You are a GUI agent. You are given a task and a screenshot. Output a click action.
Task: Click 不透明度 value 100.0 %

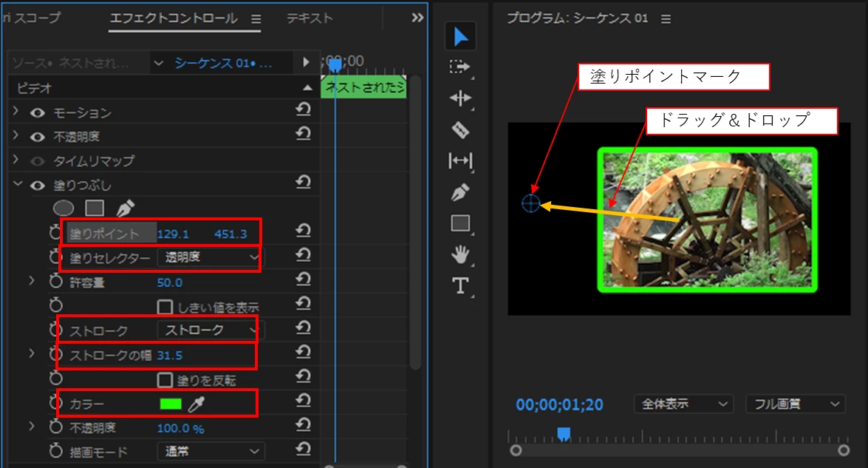pyautogui.click(x=180, y=429)
